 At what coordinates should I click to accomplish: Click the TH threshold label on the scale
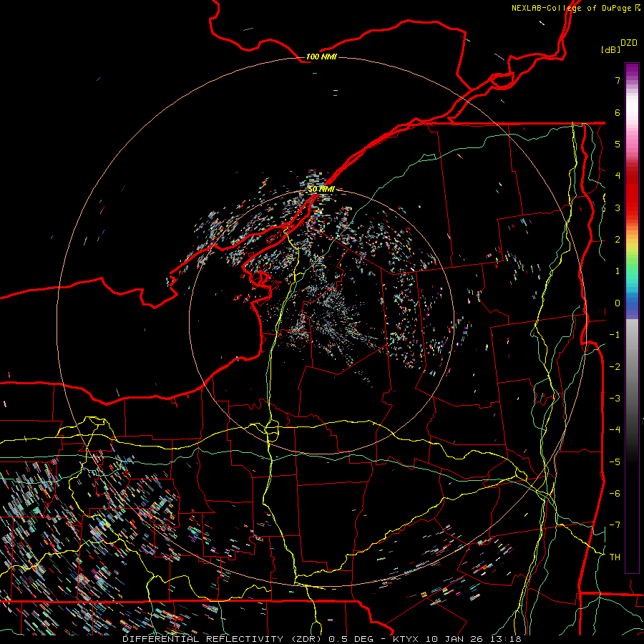615,557
